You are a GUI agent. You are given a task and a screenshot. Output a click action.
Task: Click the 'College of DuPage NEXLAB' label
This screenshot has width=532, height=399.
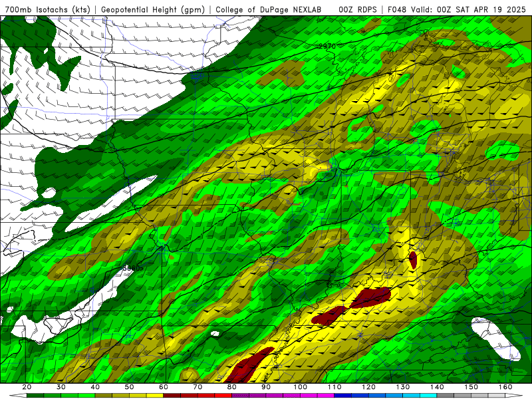tap(269, 10)
